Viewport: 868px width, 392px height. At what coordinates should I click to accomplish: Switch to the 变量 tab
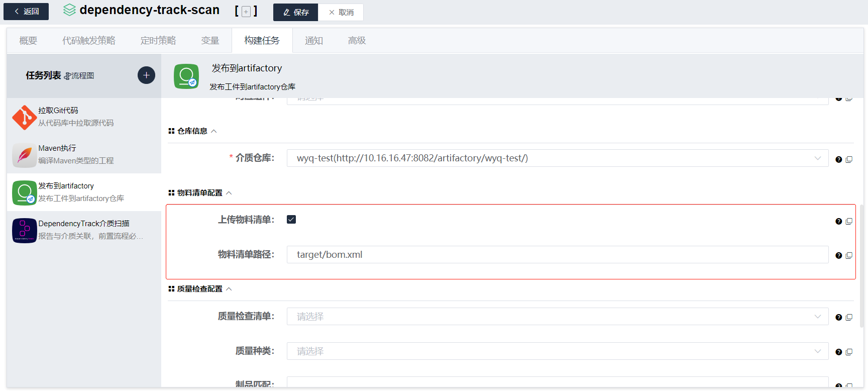pos(210,40)
